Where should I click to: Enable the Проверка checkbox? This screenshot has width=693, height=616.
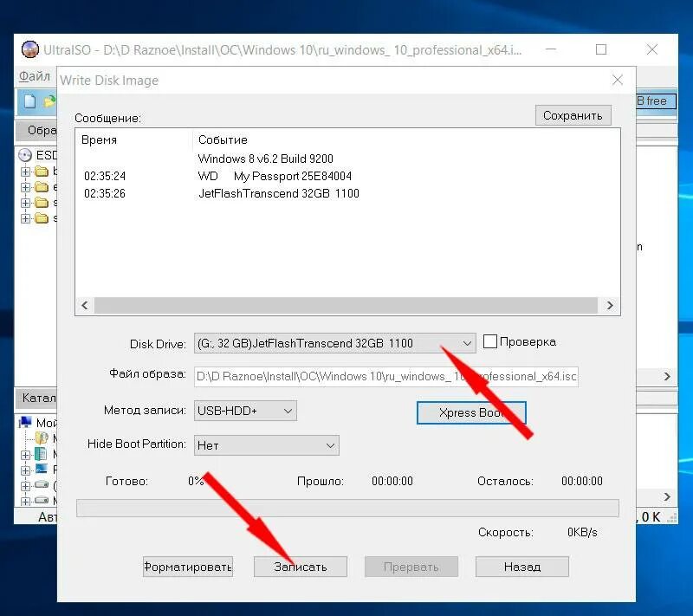pyautogui.click(x=489, y=341)
